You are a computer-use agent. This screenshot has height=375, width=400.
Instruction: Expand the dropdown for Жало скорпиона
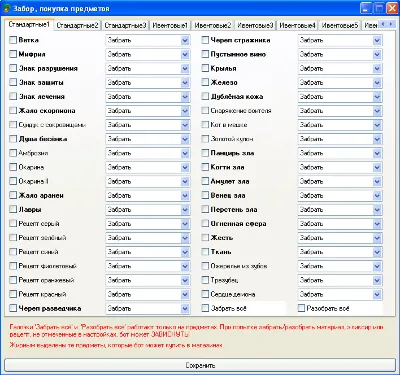[185, 111]
